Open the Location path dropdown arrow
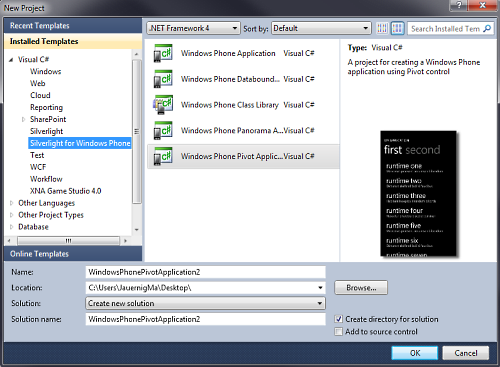The image size is (500, 367). tap(320, 288)
